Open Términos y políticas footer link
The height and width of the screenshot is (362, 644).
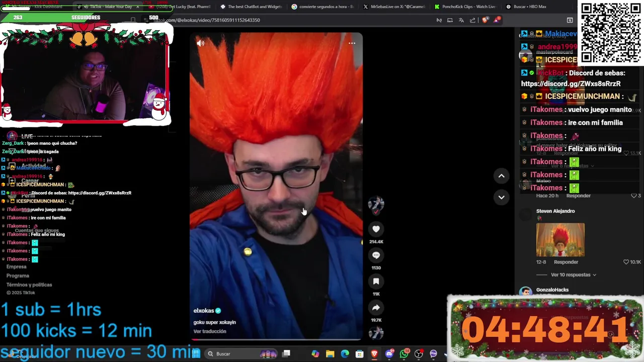[x=29, y=285]
